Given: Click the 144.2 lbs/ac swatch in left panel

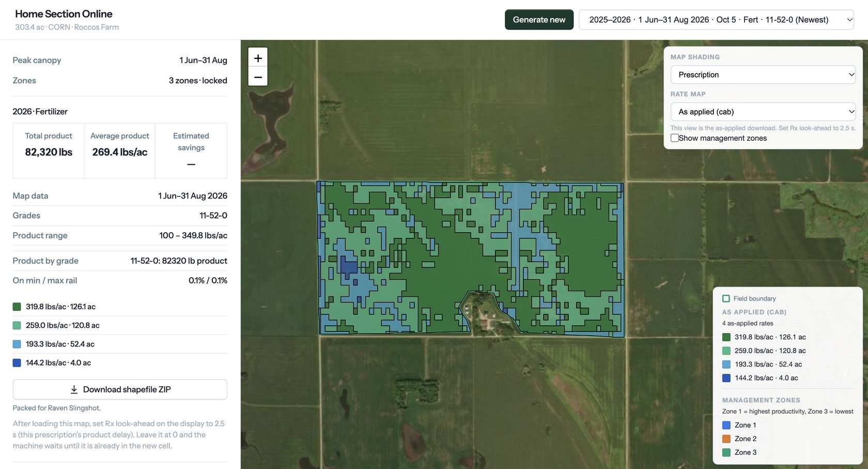Looking at the screenshot, I should (x=17, y=362).
